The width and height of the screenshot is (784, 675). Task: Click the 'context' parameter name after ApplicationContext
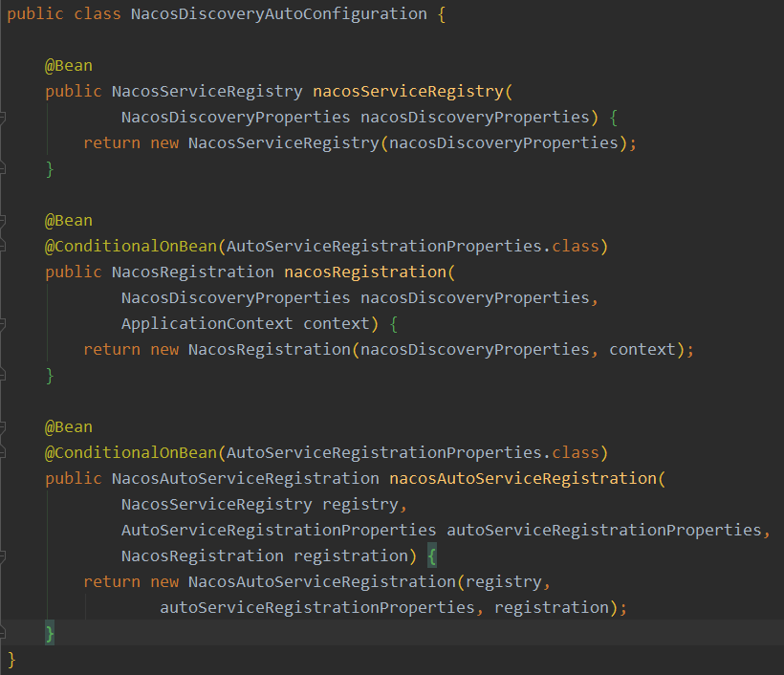[337, 323]
